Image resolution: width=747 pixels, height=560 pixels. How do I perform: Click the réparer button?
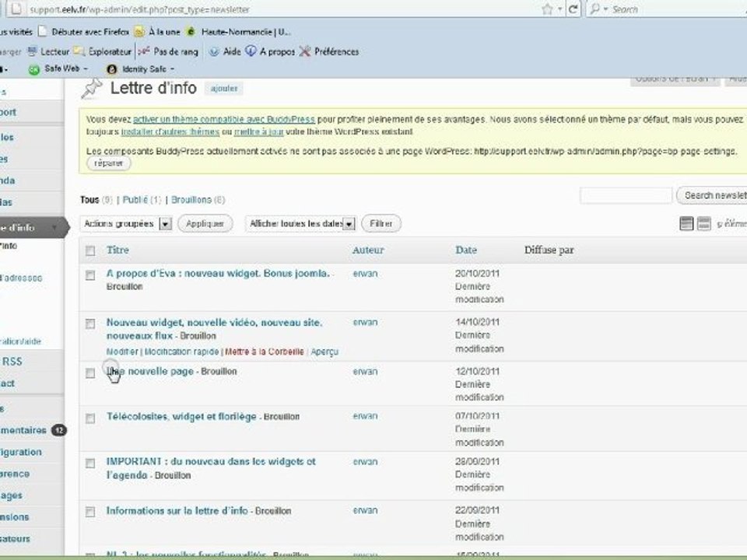[x=109, y=163]
